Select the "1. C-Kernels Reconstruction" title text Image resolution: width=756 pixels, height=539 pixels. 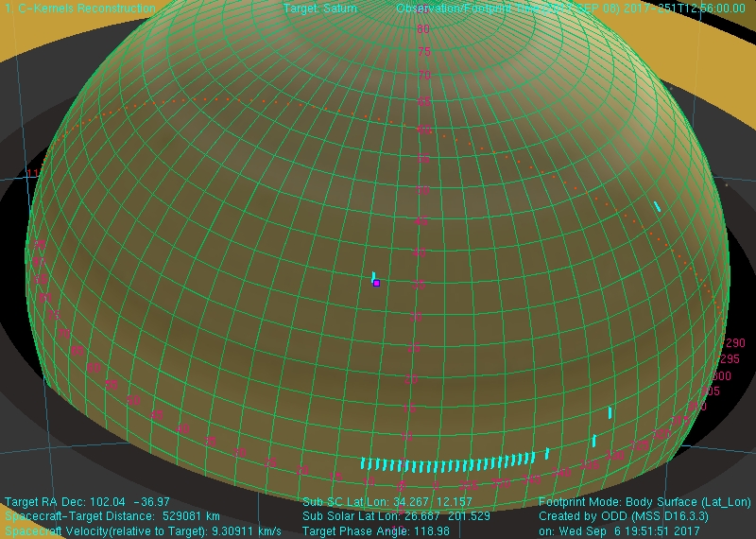coord(79,9)
